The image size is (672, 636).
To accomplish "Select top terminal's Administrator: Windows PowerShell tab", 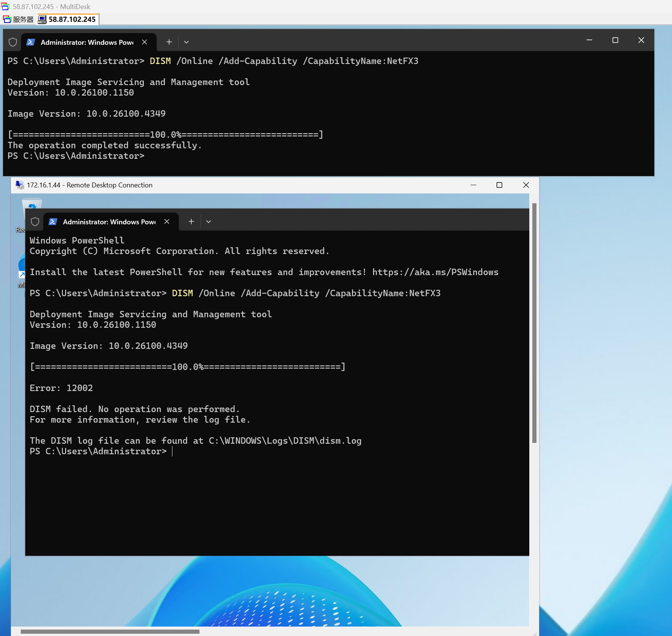I will click(x=88, y=42).
